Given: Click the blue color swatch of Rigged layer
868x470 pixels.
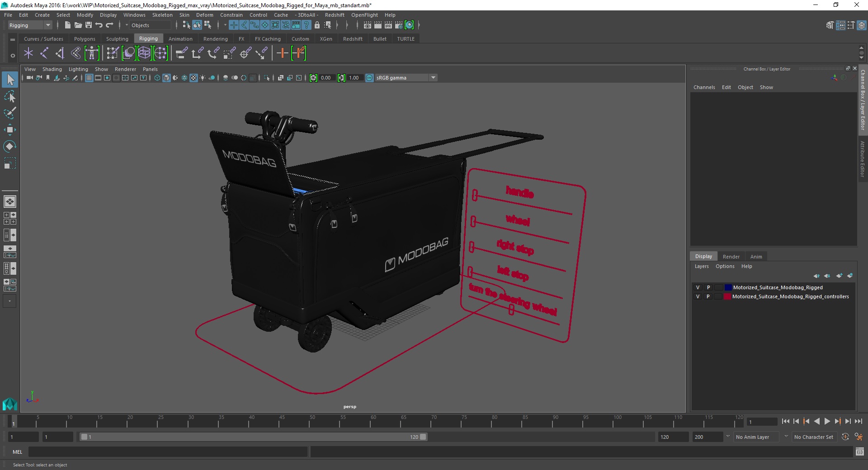Looking at the screenshot, I should pyautogui.click(x=728, y=287).
